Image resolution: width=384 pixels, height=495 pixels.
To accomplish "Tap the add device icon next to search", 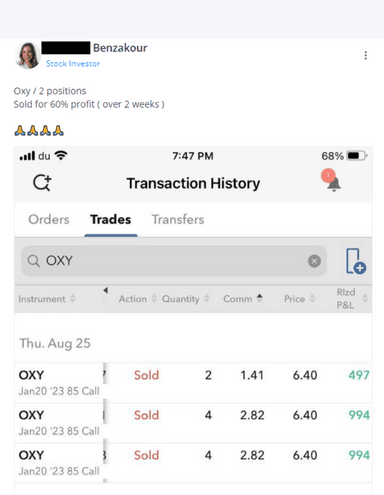I will (356, 261).
